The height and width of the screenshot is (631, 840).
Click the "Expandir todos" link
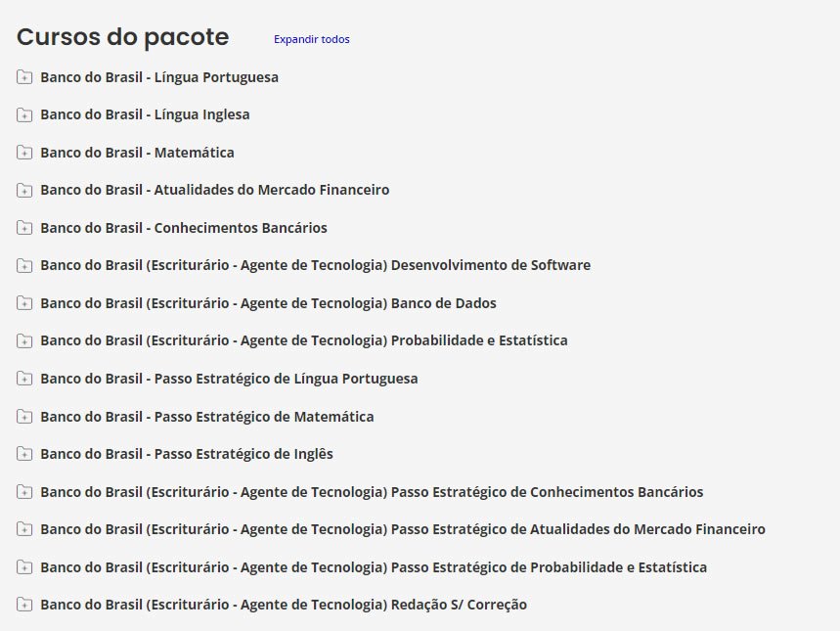(311, 39)
